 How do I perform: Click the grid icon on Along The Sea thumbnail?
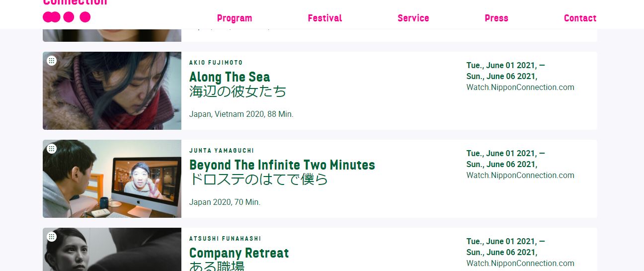(52, 61)
